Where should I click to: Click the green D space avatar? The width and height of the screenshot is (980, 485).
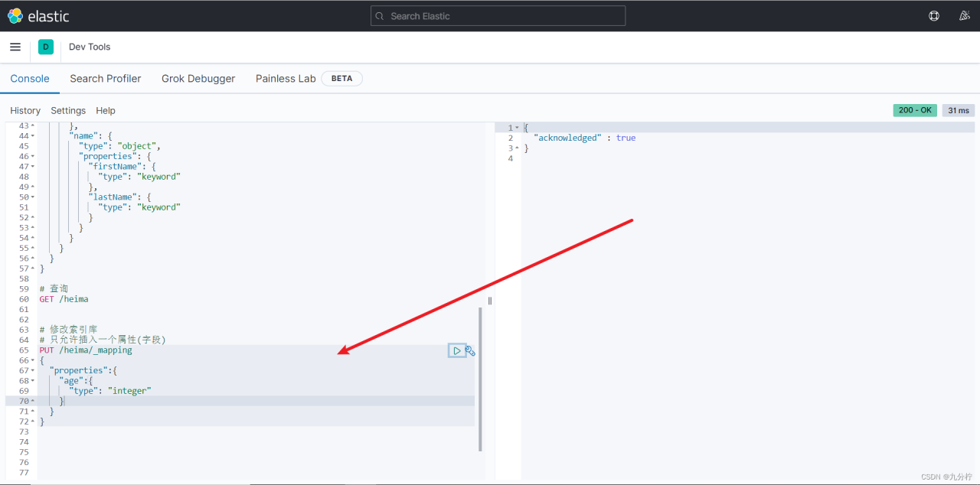point(46,47)
